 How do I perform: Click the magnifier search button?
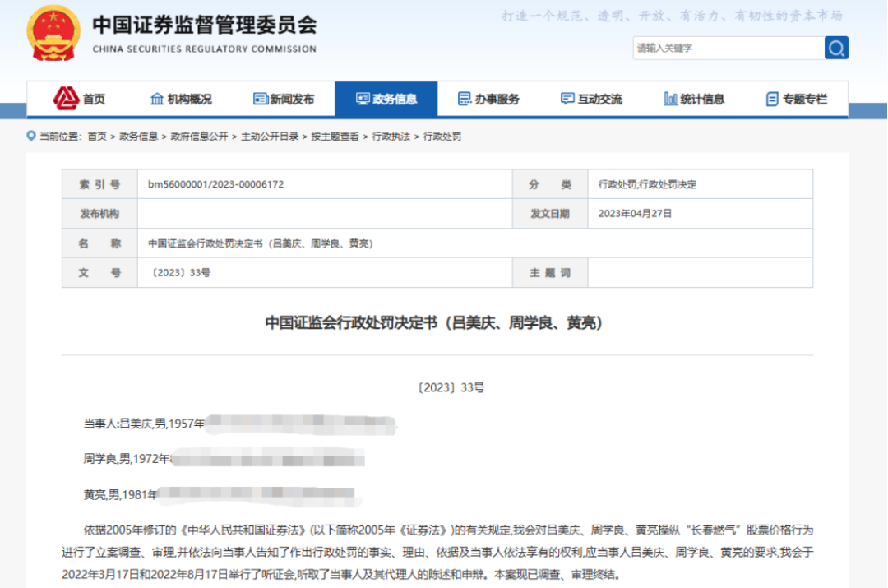tap(836, 49)
